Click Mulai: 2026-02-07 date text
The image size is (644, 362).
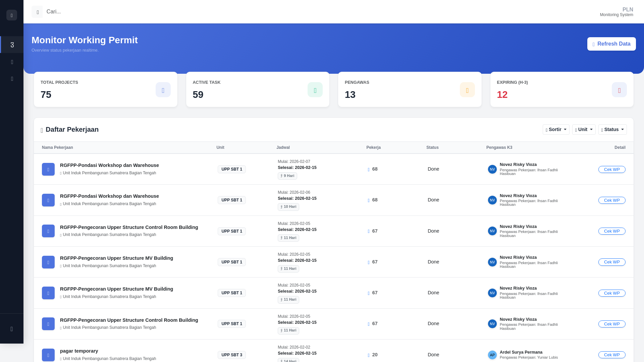(294, 162)
